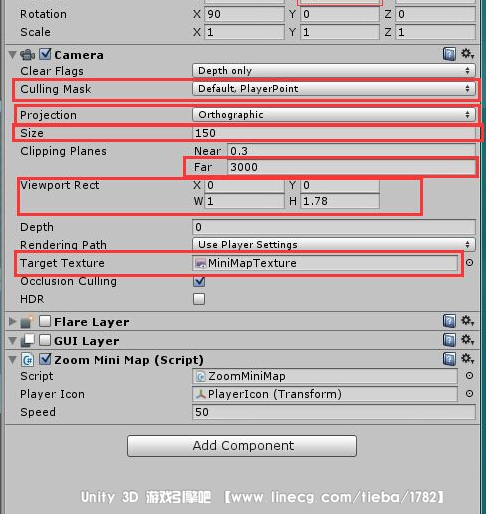Uncheck Occlusion Culling
This screenshot has height=514, width=490.
tap(199, 281)
